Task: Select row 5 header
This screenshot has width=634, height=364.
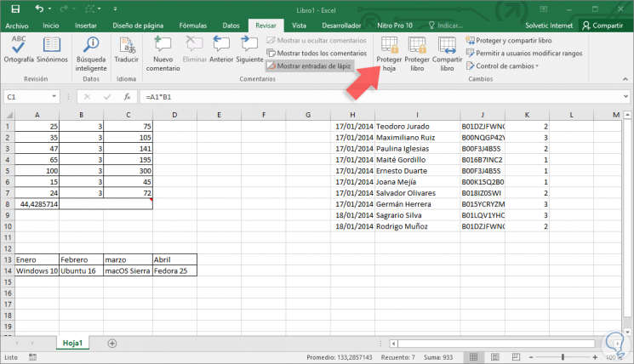Action: coord(8,171)
